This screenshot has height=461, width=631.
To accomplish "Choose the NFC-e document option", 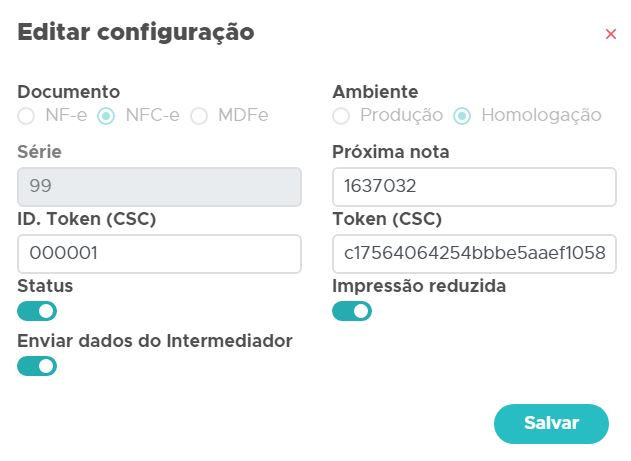I will (106, 116).
